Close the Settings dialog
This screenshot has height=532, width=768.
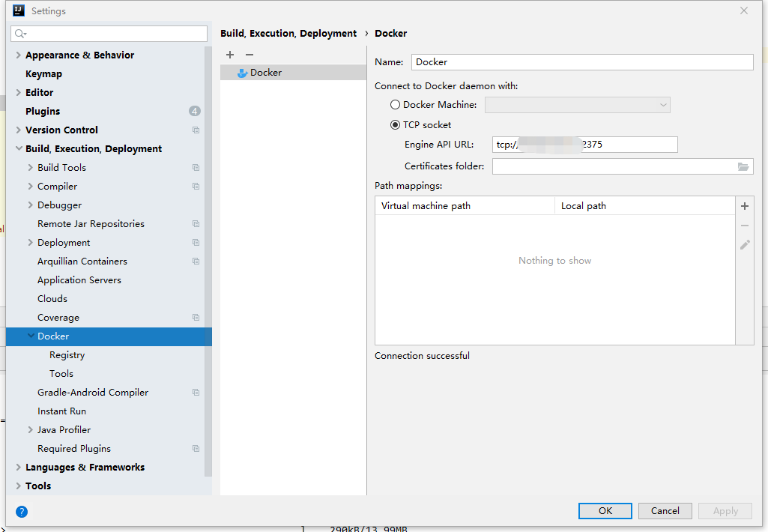coord(743,10)
